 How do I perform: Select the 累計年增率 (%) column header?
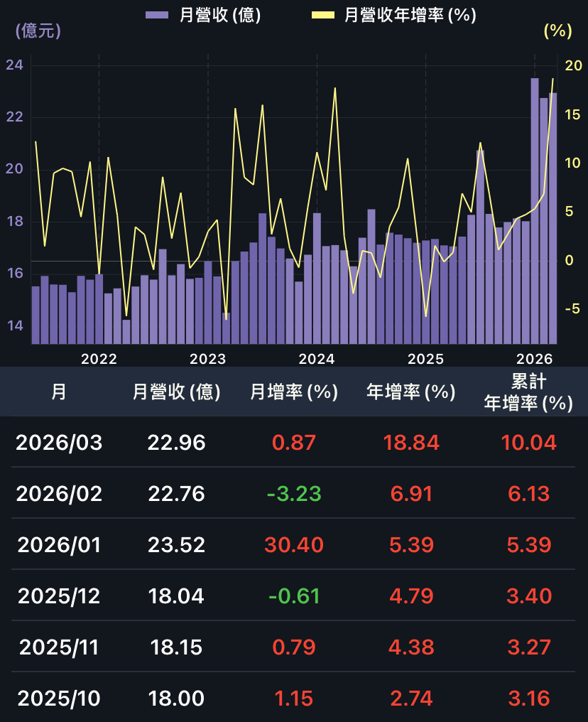528,392
